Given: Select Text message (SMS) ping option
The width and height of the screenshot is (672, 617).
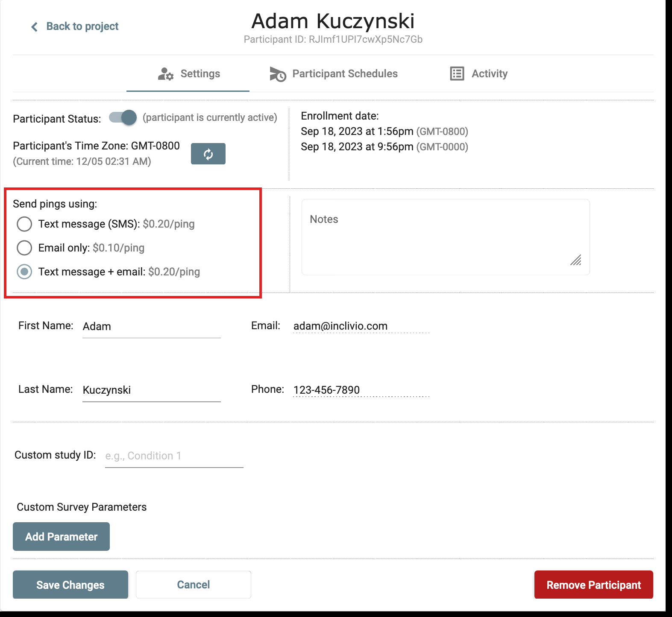Looking at the screenshot, I should coord(24,224).
